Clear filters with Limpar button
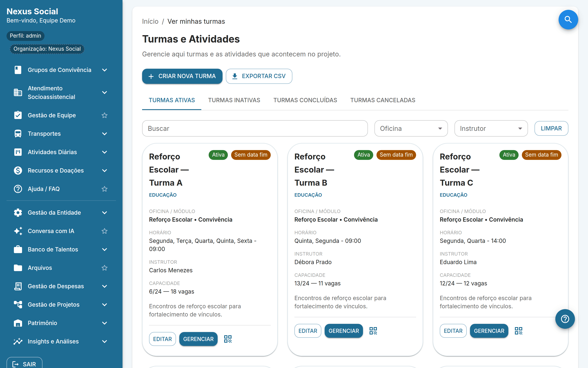Image resolution: width=588 pixels, height=368 pixels. [x=551, y=128]
